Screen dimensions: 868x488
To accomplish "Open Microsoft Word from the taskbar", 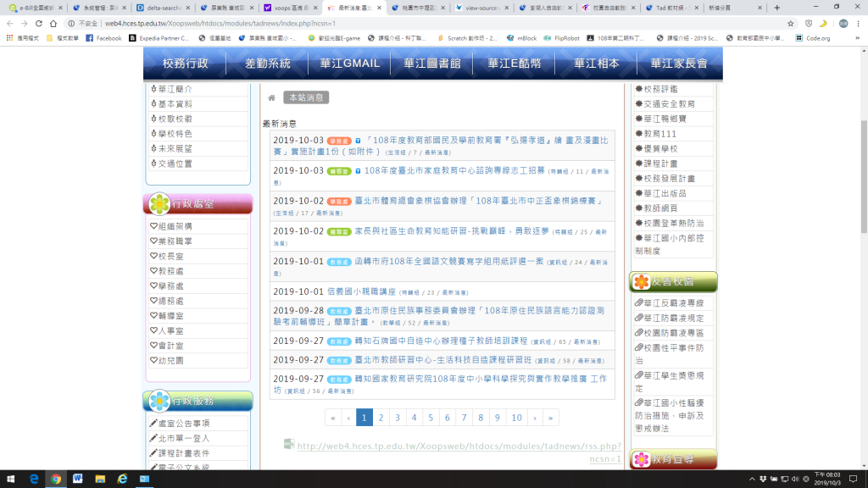I will [x=78, y=479].
